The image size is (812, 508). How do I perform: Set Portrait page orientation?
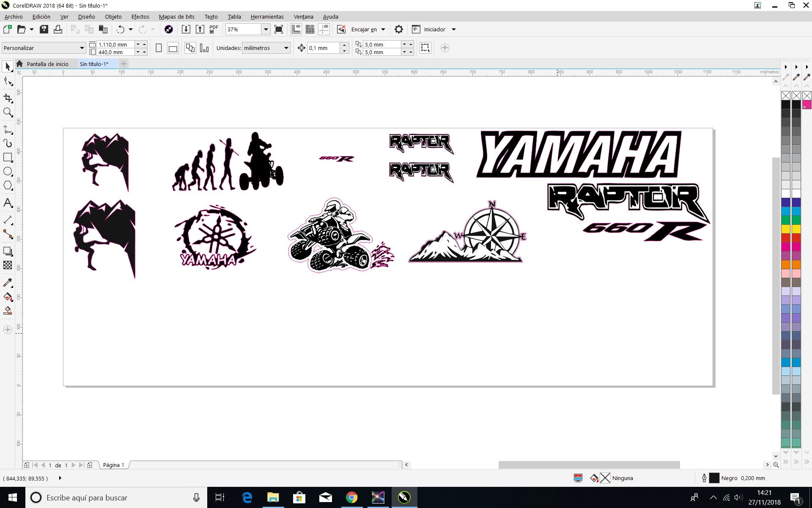[159, 48]
